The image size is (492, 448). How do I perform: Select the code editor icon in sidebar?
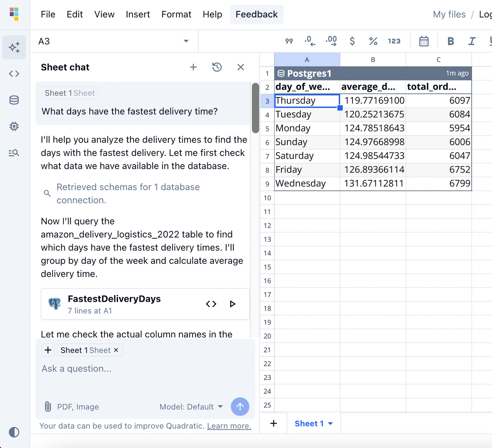(x=14, y=73)
